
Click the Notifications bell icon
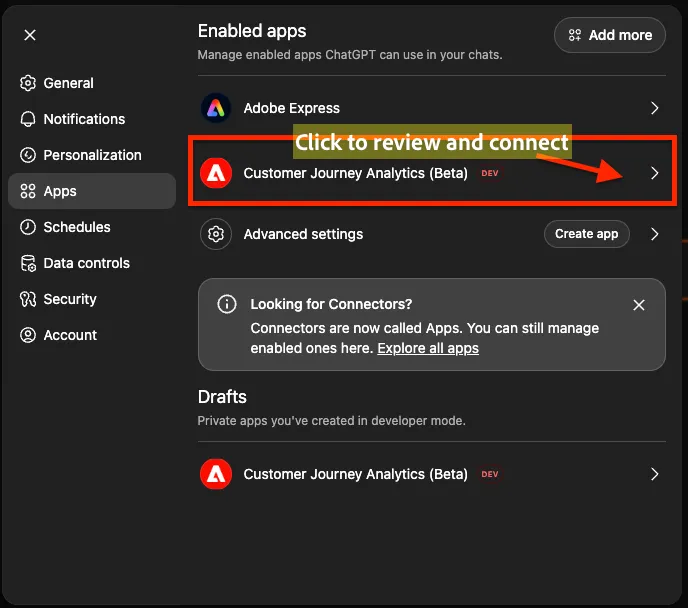(x=28, y=119)
